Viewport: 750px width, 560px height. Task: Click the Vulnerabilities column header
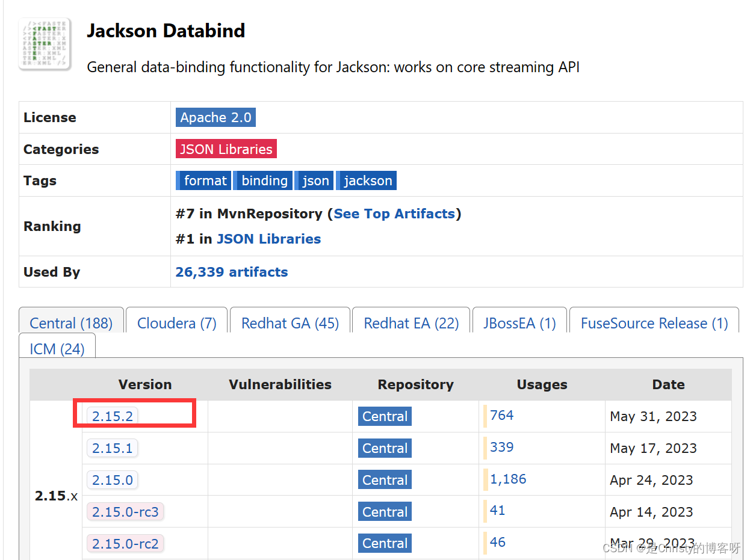(280, 384)
